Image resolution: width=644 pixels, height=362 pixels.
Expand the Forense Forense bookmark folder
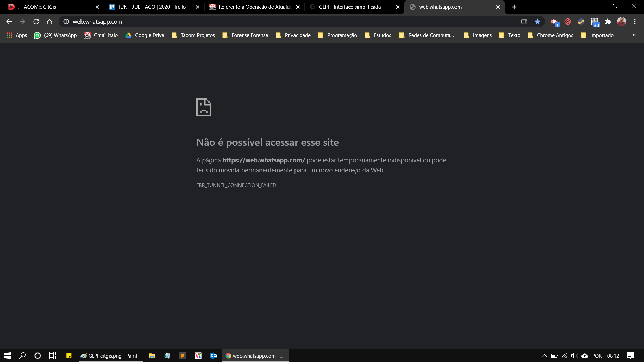point(245,35)
